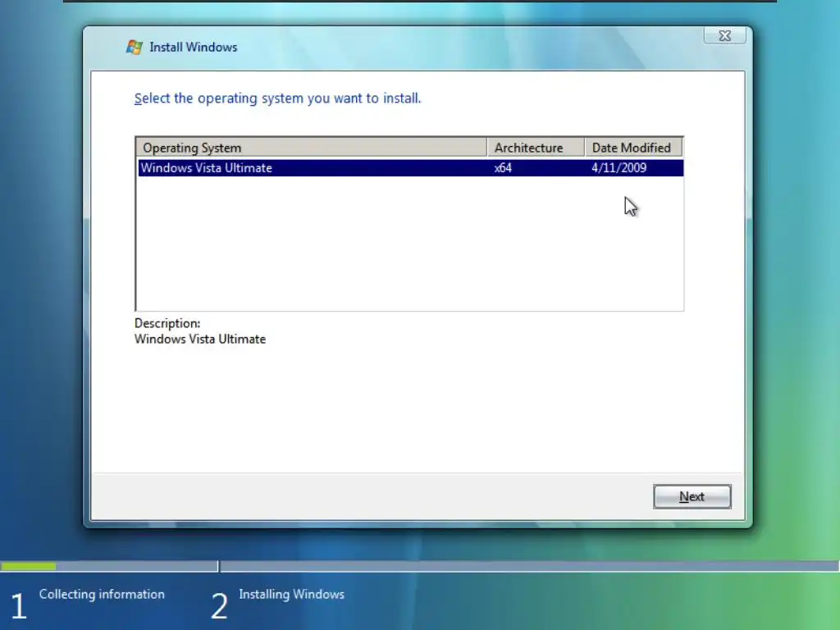Click the 'Select the operating system' heading
840x630 pixels.
click(277, 98)
